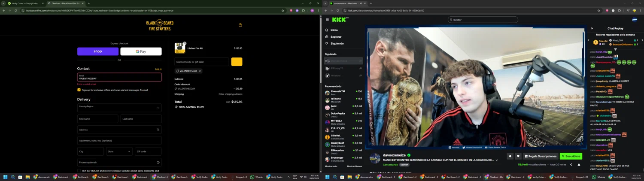The width and height of the screenshot is (644, 181).
Task: Open the State dropdown
Action: tap(119, 151)
